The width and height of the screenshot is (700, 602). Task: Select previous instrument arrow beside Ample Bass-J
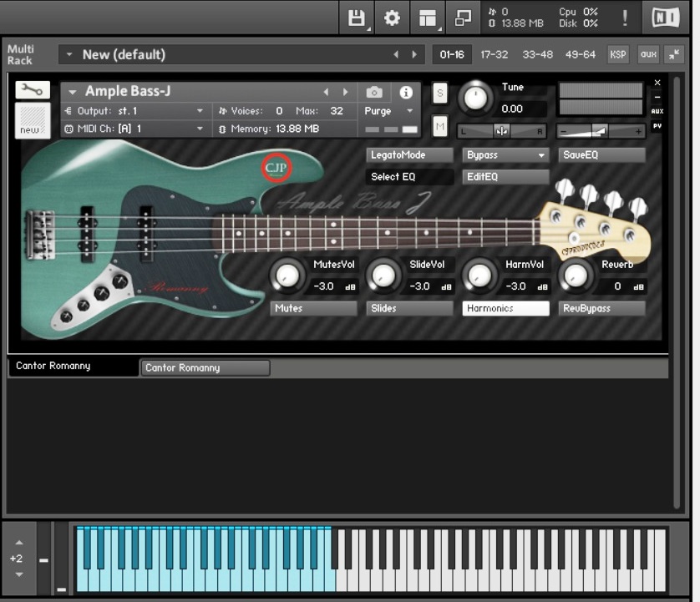[x=326, y=92]
